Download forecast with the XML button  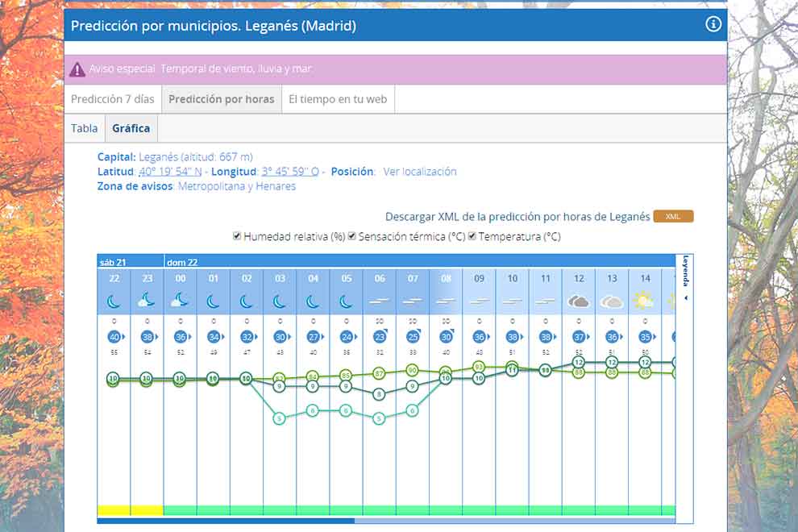(673, 217)
